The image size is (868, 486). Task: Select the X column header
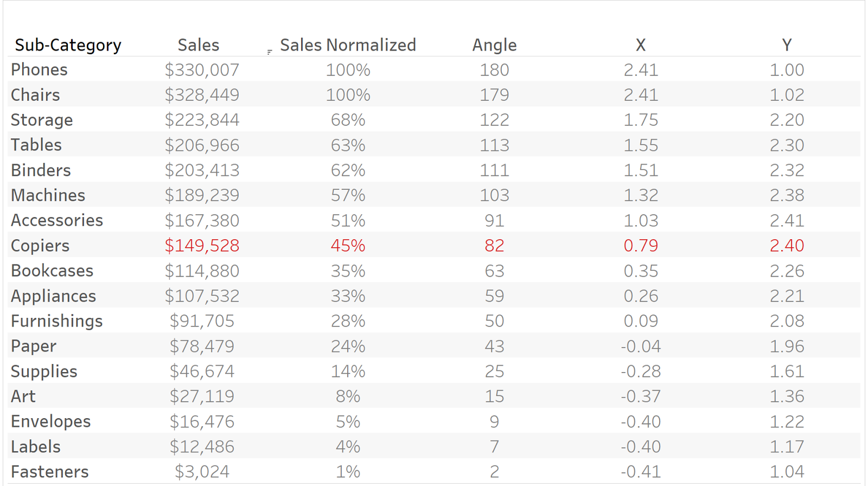click(641, 45)
